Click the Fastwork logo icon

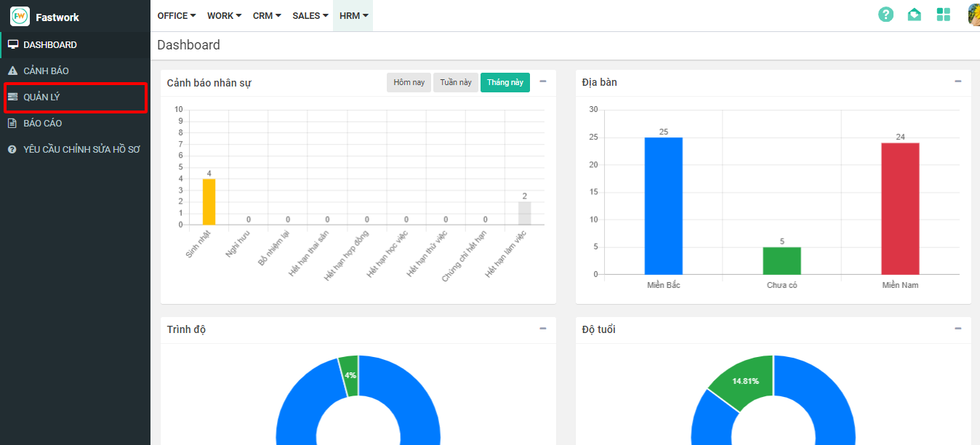(20, 16)
